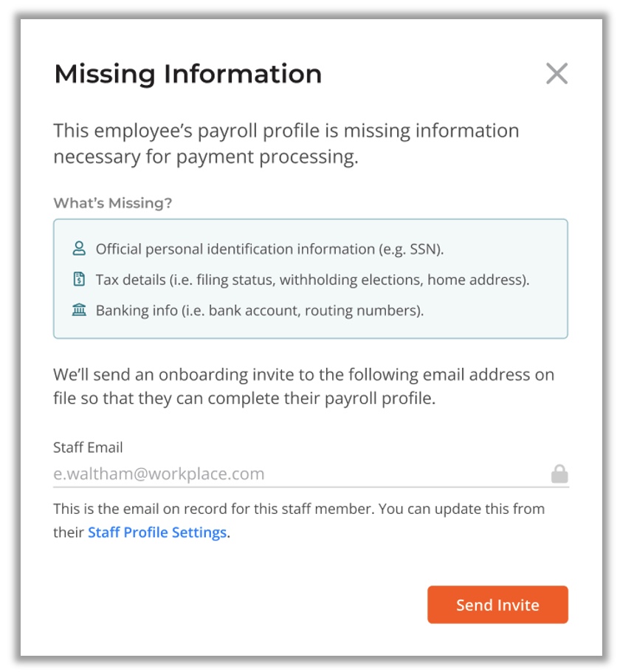Click inside the light blue info box
The width and height of the screenshot is (617, 672).
click(311, 278)
